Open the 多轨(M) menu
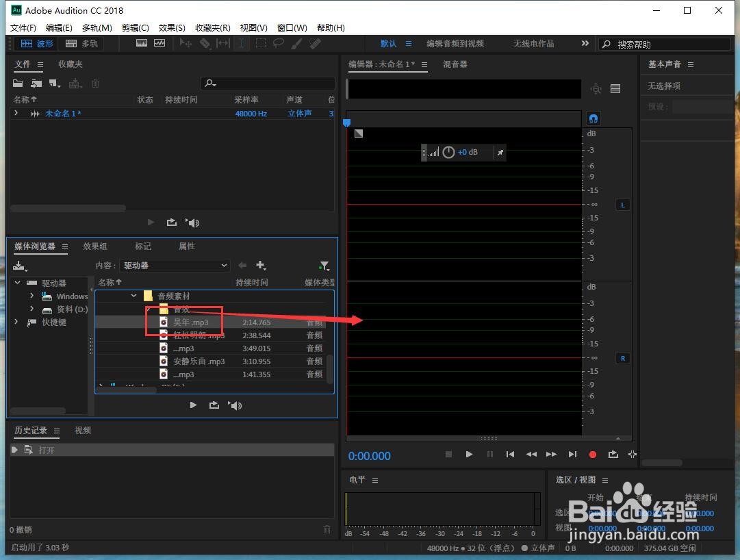740x560 pixels. (x=97, y=28)
